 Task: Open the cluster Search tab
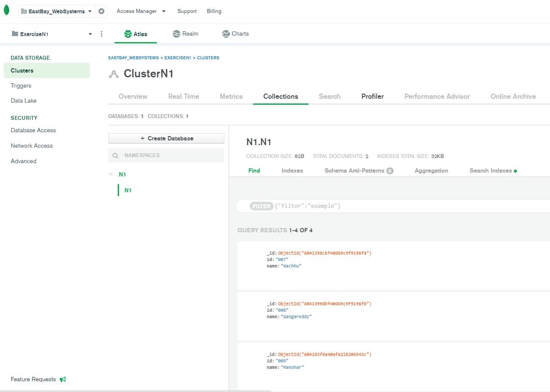(x=330, y=97)
